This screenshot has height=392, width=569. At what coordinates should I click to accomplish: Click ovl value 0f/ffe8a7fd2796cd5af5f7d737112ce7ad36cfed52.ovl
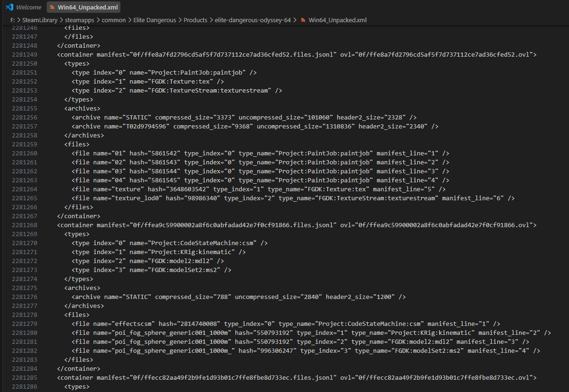pyautogui.click(x=444, y=55)
